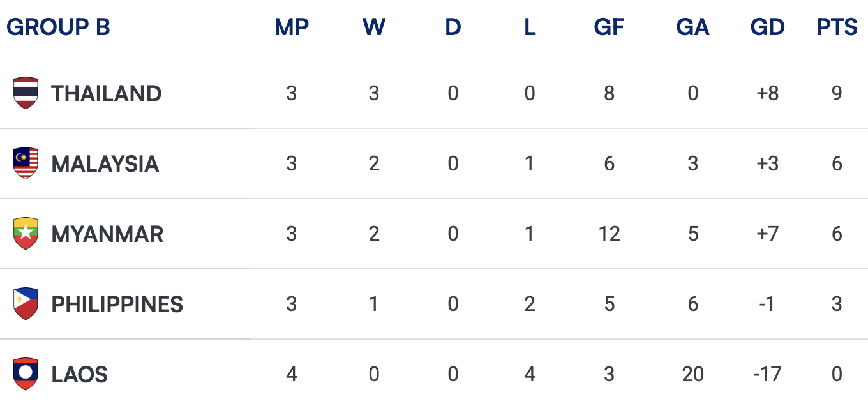Screen dimensions: 868x406
Task: Select the MYANMAR team name
Action: (x=107, y=234)
